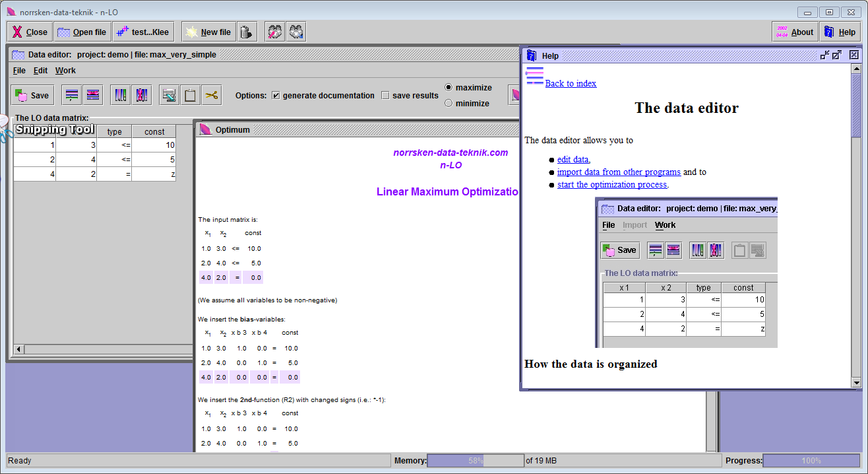
Task: Create a New file from main toolbar
Action: (x=208, y=32)
